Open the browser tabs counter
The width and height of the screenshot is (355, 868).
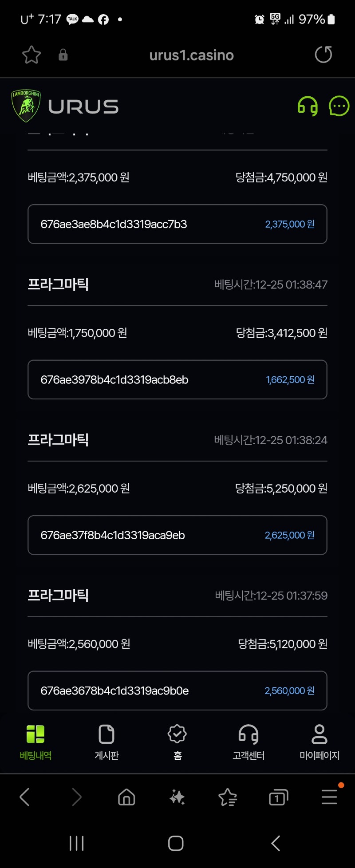279,797
